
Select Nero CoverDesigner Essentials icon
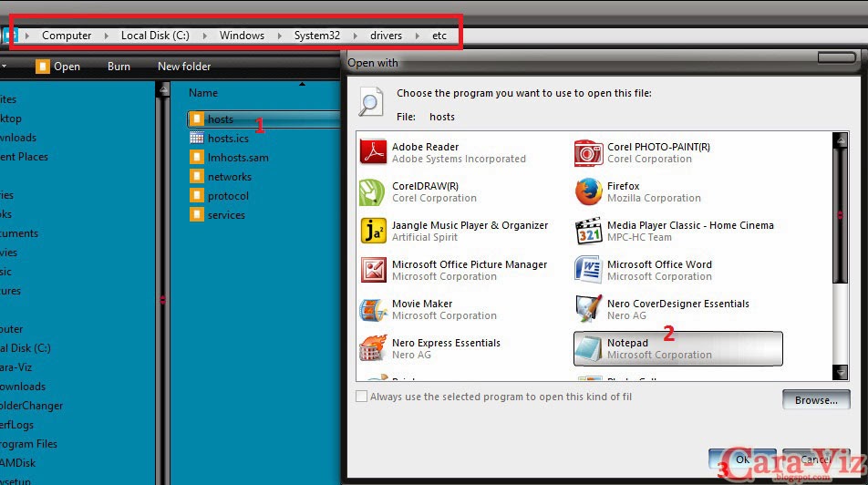tap(588, 309)
